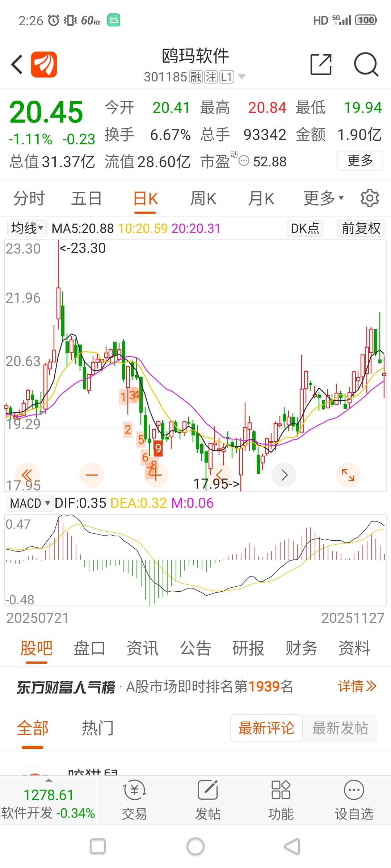Expand stock switcher triangle by L1
This screenshot has height=868, width=391.
pyautogui.click(x=241, y=77)
